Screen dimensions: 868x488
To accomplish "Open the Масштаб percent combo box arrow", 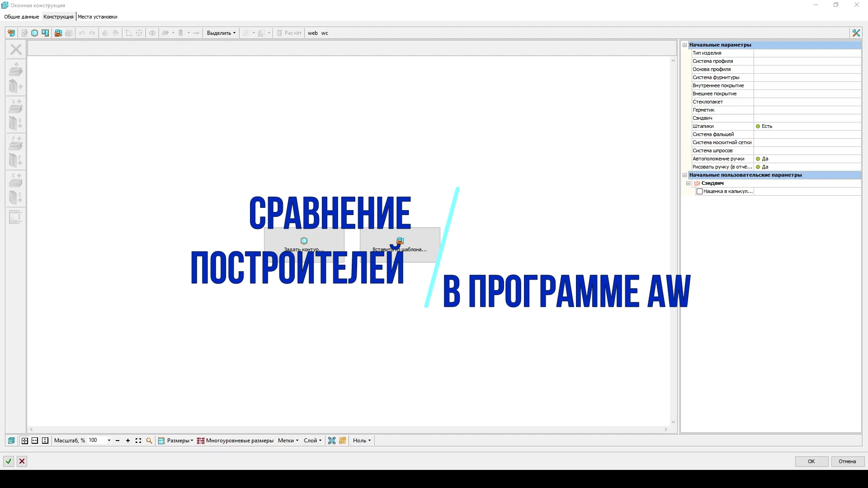I will coord(109,441).
